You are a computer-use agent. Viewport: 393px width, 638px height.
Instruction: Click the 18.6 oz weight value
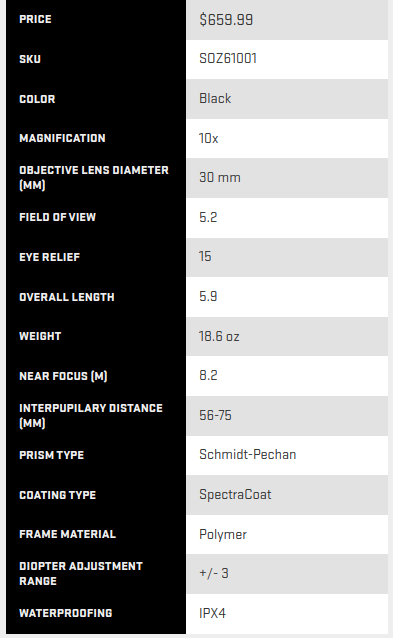click(x=219, y=336)
